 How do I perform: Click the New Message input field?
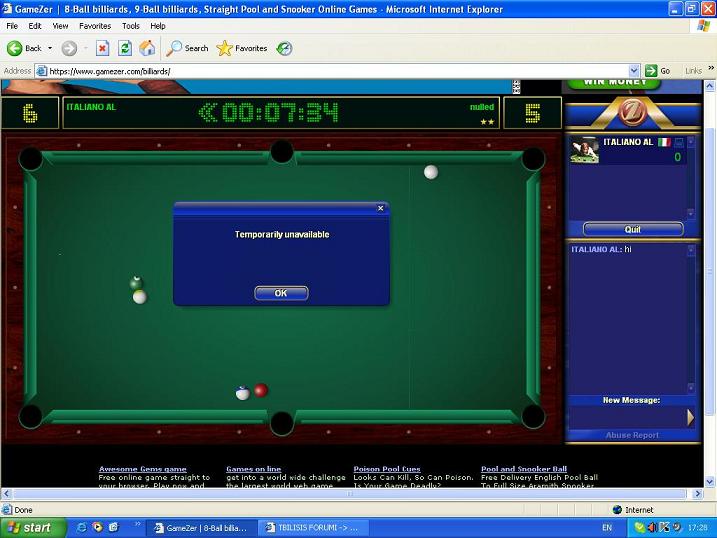627,417
